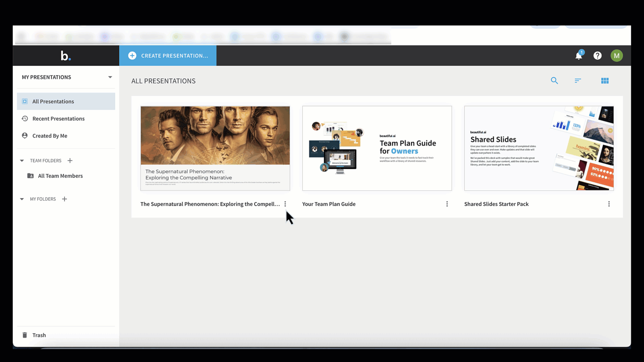Viewport: 644px width, 362px height.
Task: Click Shared Slides Starter Pack title
Action: 496,204
